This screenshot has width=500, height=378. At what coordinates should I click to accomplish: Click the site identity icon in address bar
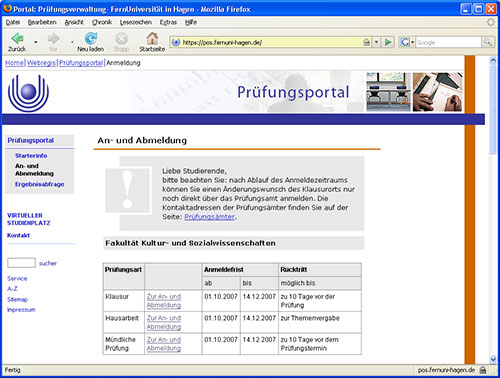pyautogui.click(x=176, y=42)
